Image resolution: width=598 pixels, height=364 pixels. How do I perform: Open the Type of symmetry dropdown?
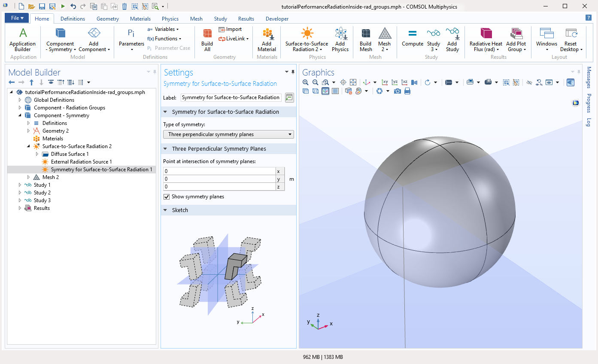pos(228,134)
